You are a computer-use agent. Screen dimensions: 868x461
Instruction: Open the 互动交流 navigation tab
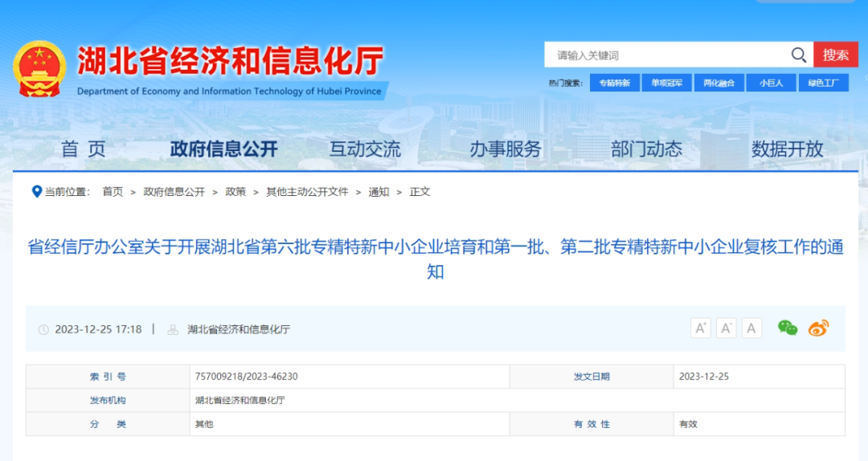(x=365, y=149)
